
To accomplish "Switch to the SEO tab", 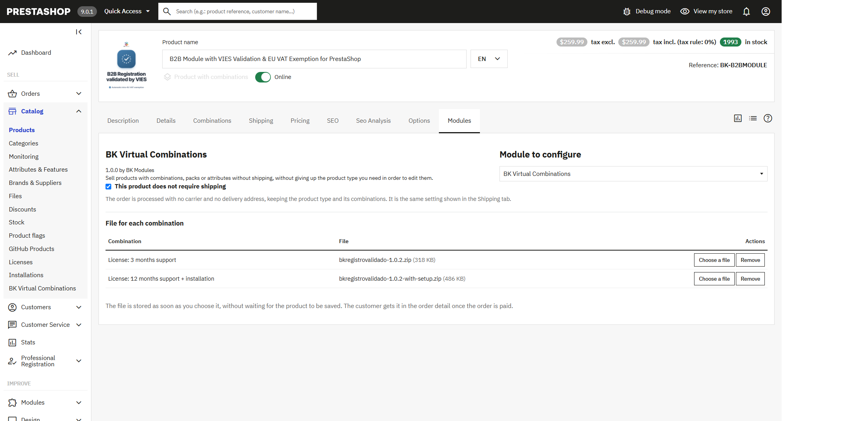I will click(x=333, y=121).
